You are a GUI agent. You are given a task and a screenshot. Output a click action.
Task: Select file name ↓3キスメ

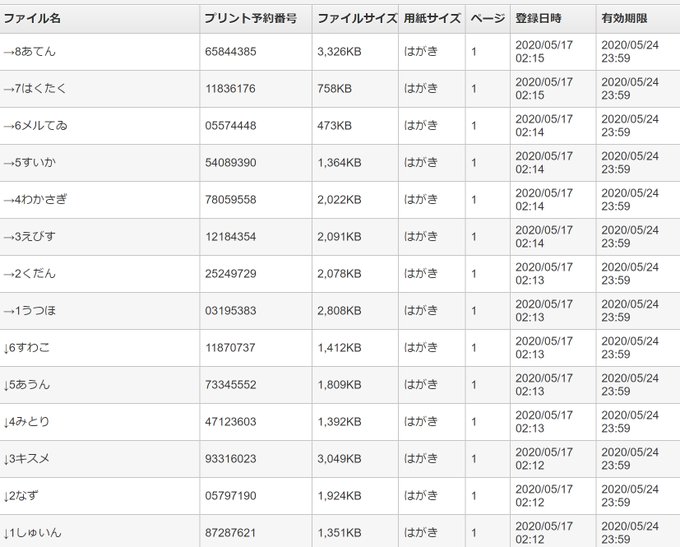coord(26,459)
